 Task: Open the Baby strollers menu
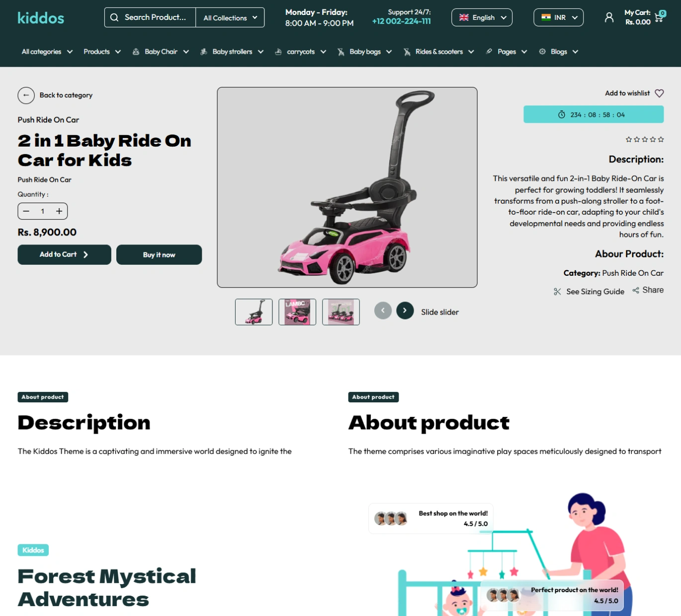click(x=232, y=52)
